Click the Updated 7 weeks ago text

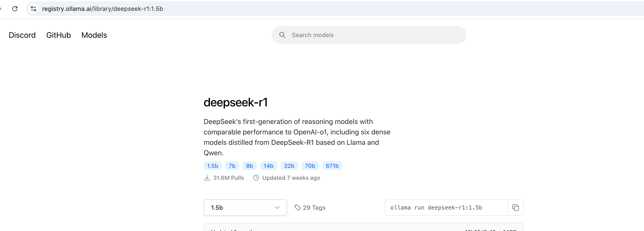(x=291, y=178)
